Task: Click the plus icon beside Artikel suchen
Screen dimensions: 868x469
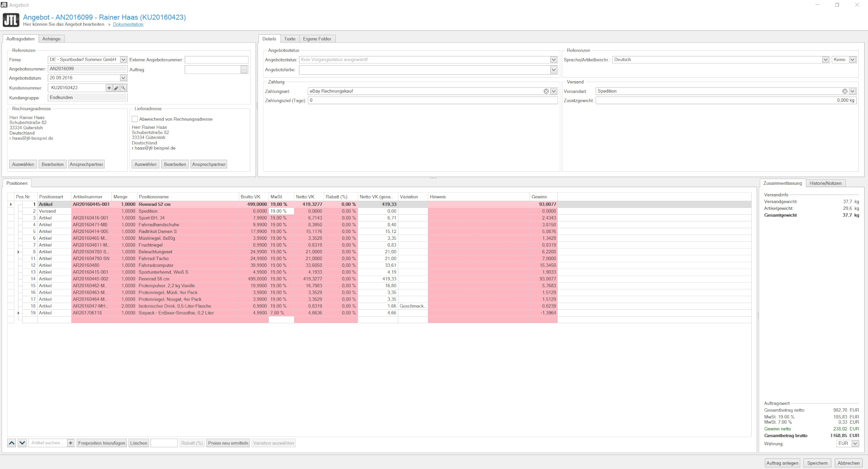Action: click(70, 443)
